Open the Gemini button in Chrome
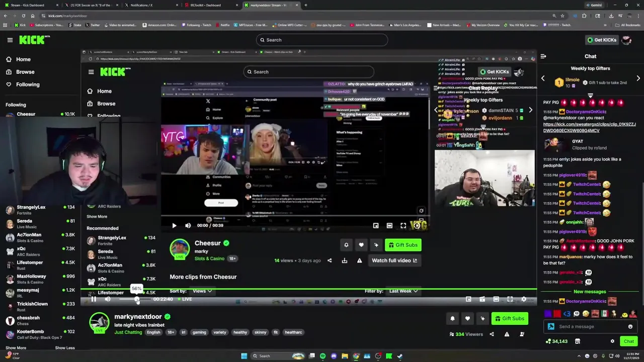This screenshot has height=362, width=644. click(x=593, y=5)
